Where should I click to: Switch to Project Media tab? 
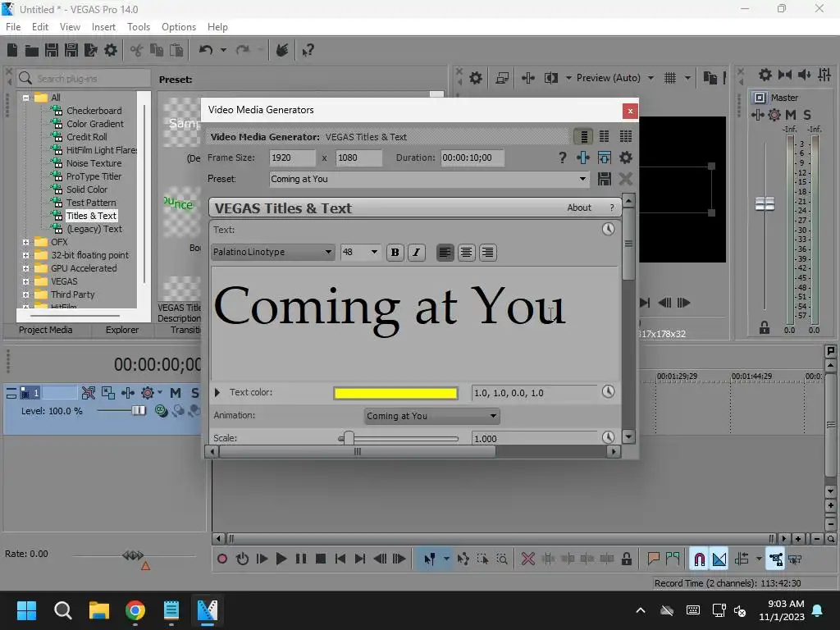[x=46, y=330]
